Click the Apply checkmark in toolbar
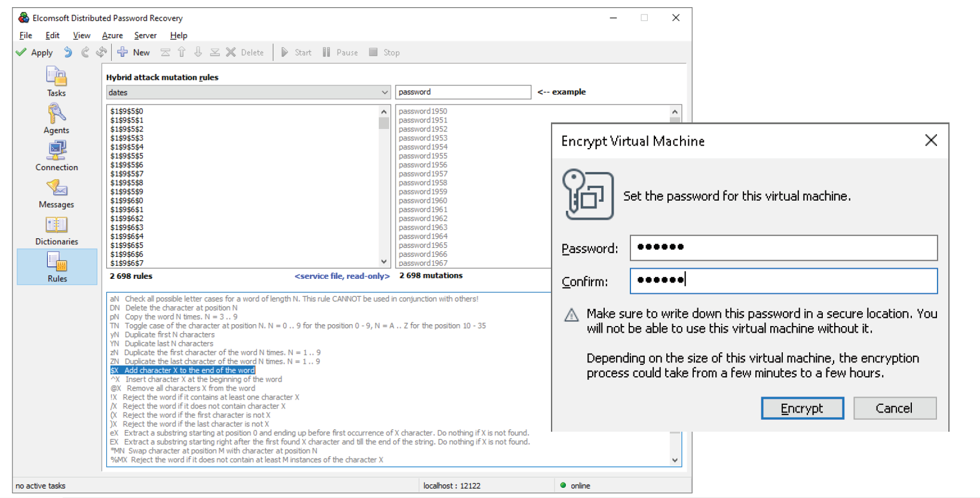 [x=22, y=53]
